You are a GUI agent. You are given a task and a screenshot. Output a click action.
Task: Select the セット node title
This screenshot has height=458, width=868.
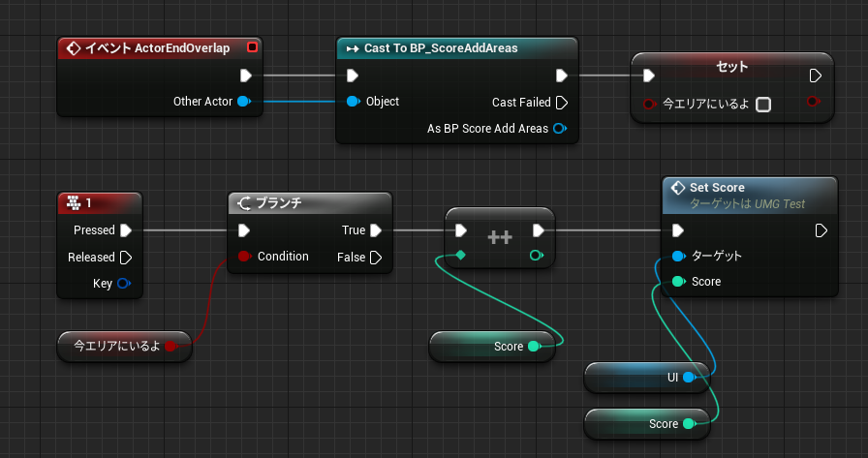pos(731,67)
